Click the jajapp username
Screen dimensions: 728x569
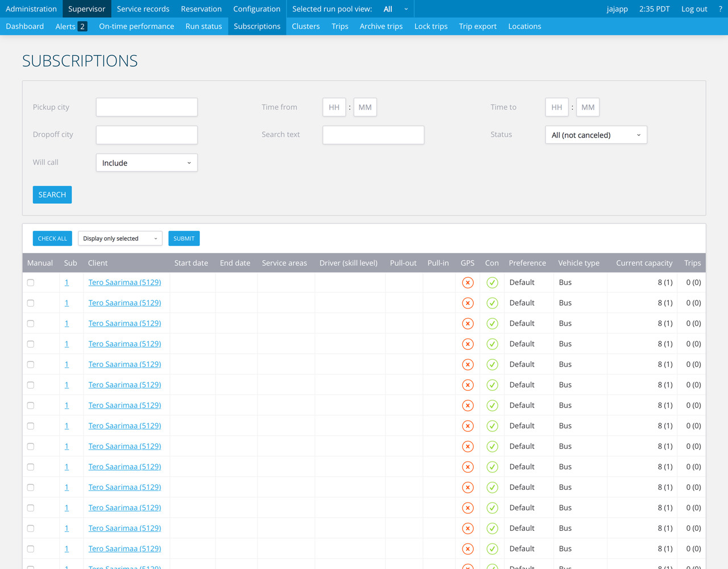(x=617, y=9)
